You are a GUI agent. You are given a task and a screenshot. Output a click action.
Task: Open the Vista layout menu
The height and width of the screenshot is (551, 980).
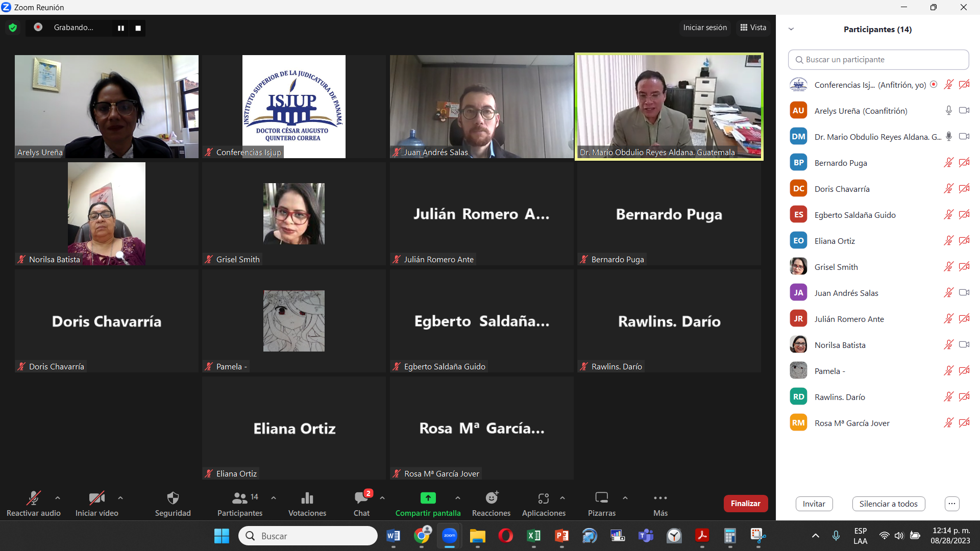click(x=753, y=28)
